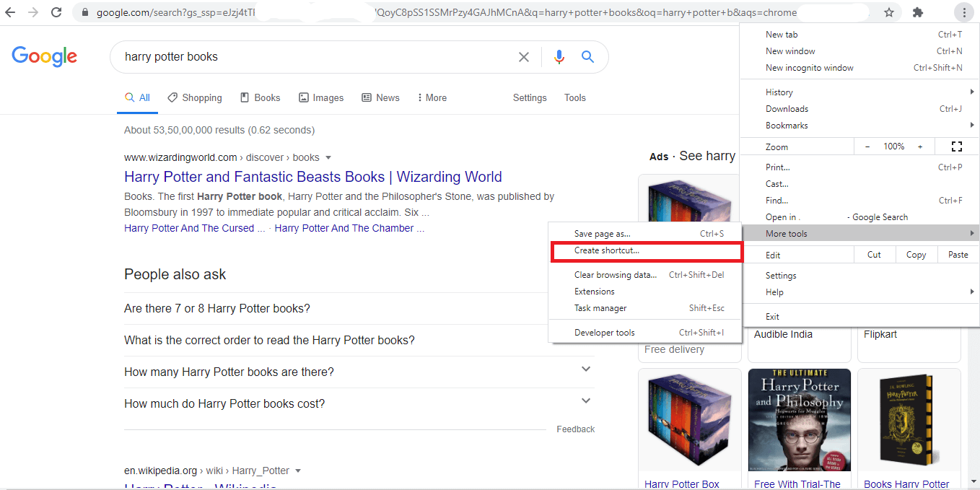
Task: Expand How much do Harry Potter books cost
Action: coord(359,403)
